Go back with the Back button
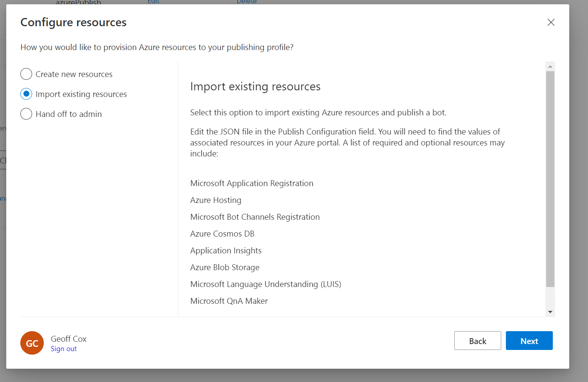The image size is (588, 382). pos(477,341)
